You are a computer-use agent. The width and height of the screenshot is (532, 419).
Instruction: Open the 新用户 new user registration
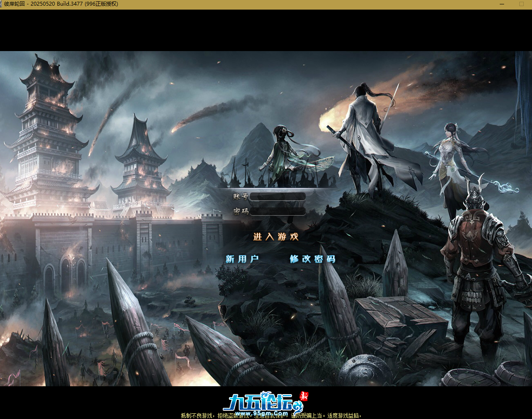tap(242, 259)
